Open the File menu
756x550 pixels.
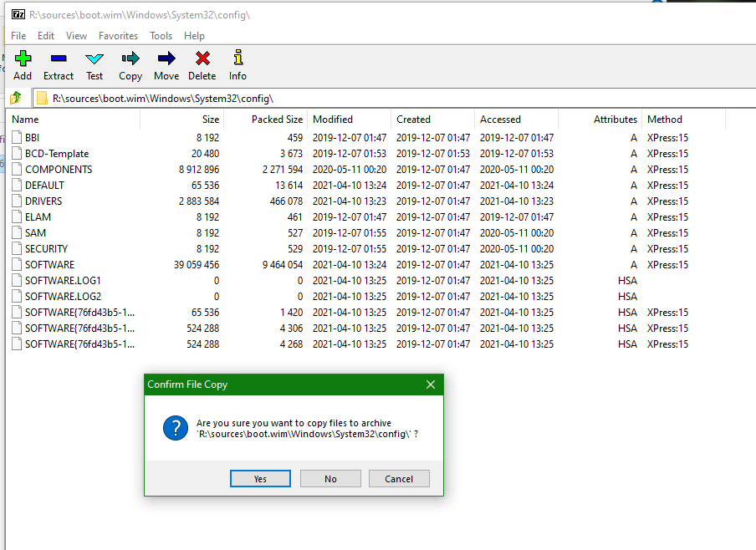[x=18, y=36]
